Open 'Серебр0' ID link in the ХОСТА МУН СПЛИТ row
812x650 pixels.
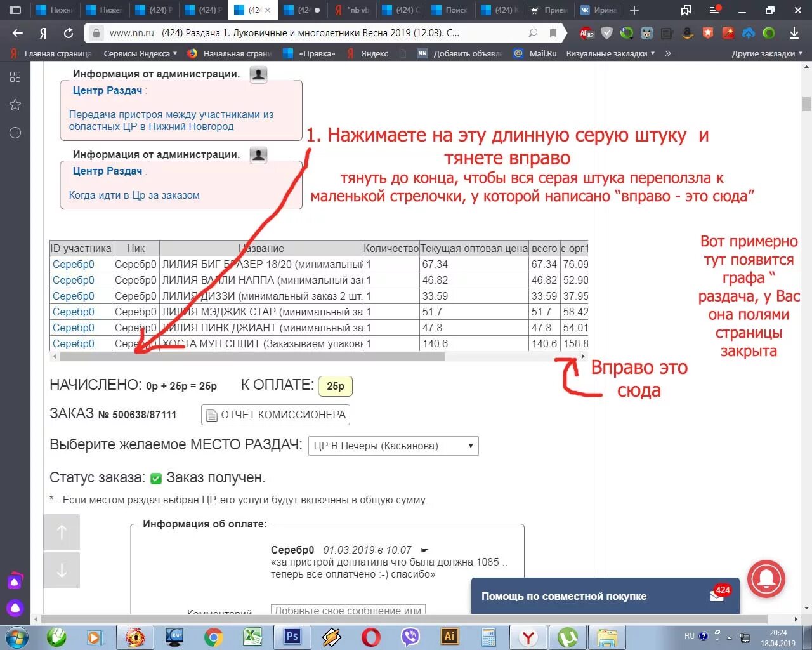(x=73, y=343)
